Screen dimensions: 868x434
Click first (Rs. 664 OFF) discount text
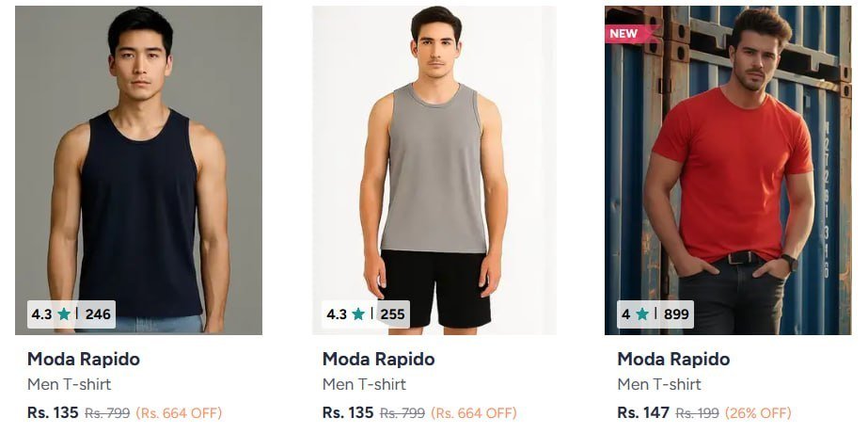179,413
